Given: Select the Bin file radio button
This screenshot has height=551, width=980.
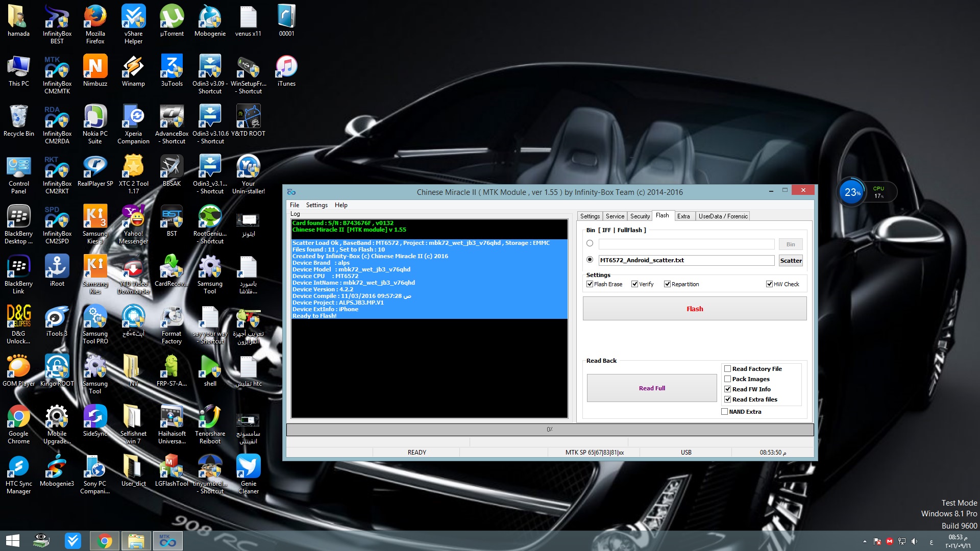Looking at the screenshot, I should point(590,243).
